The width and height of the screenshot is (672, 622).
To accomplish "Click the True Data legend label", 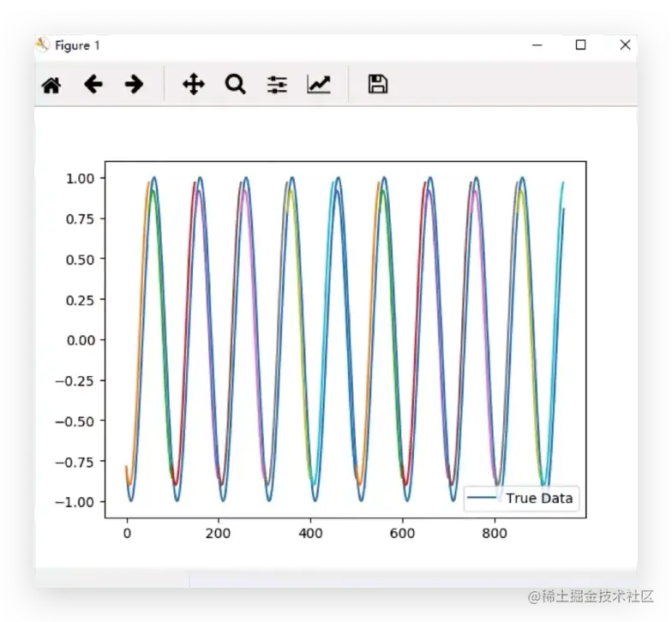I will pyautogui.click(x=539, y=499).
